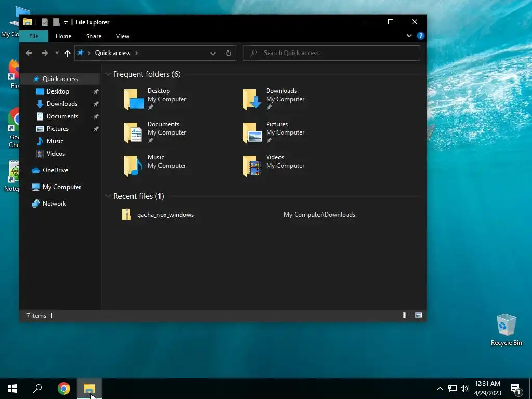532x399 pixels.
Task: Click the Search Quick access field
Action: coord(331,53)
